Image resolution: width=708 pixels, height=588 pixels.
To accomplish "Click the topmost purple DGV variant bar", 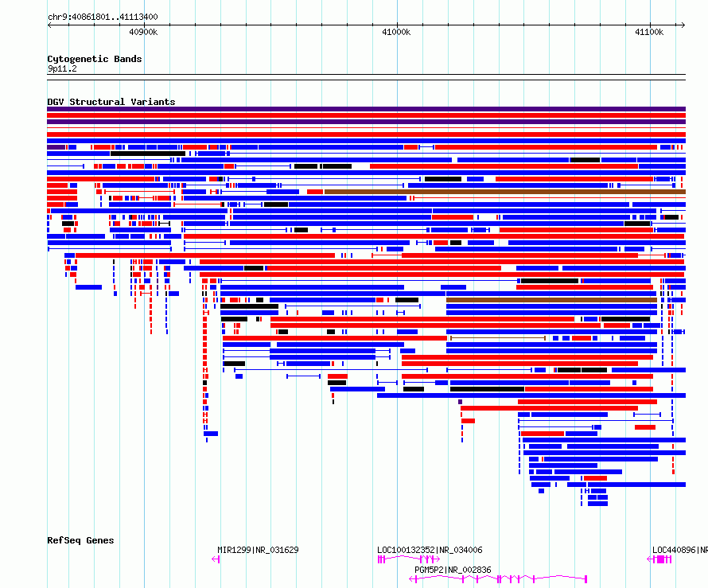I will click(x=366, y=109).
